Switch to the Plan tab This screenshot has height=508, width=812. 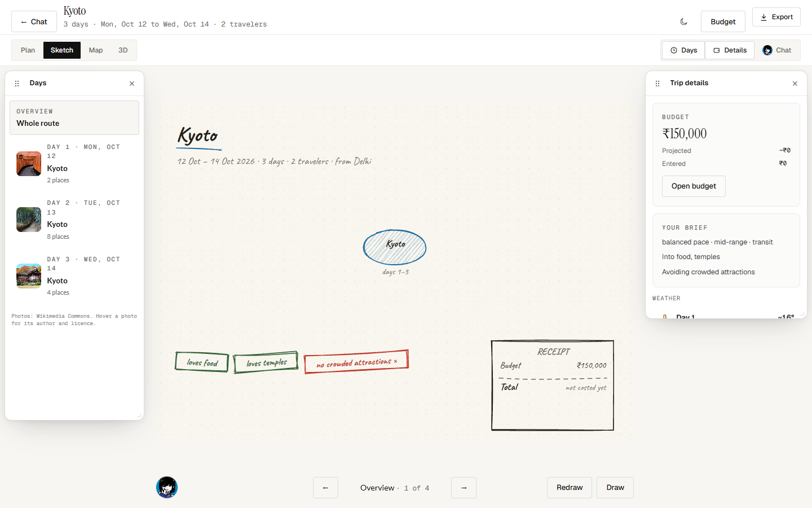tap(28, 50)
